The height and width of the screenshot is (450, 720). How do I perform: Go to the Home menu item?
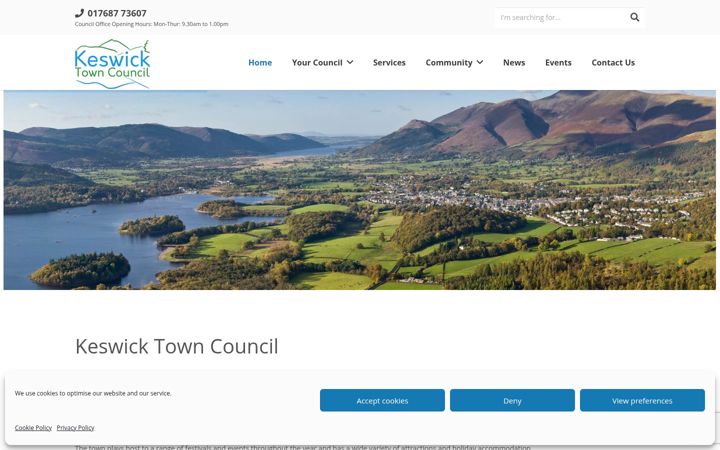click(x=260, y=62)
